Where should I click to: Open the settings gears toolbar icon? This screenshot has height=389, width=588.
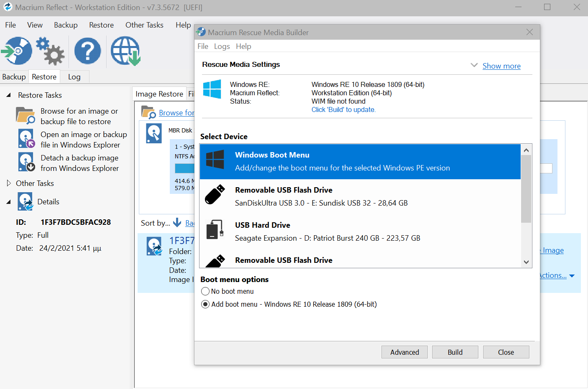coord(50,51)
